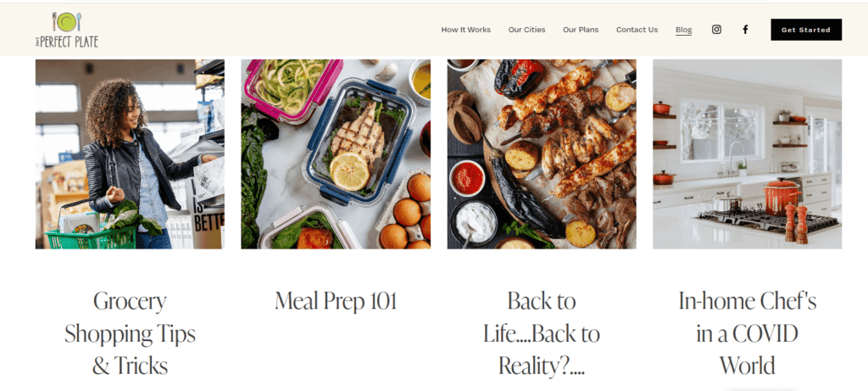Open the white kitchen photo
The width and height of the screenshot is (868, 391).
pos(748,154)
